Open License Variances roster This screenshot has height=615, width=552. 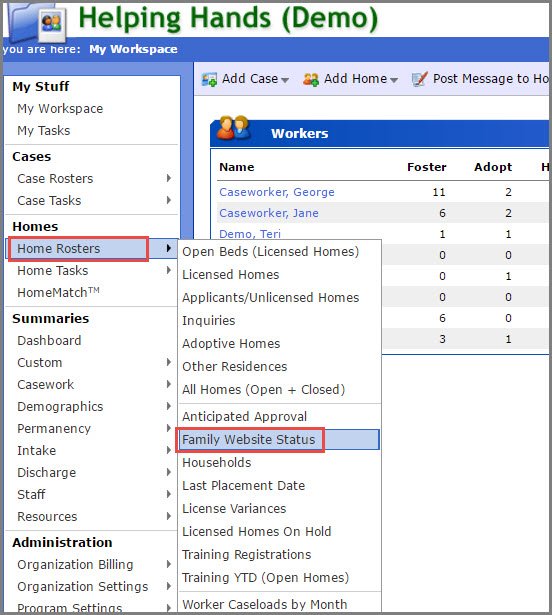point(234,509)
